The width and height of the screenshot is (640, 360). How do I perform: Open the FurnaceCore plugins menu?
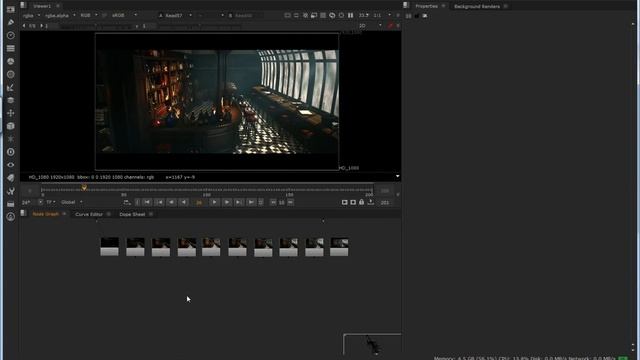click(11, 217)
